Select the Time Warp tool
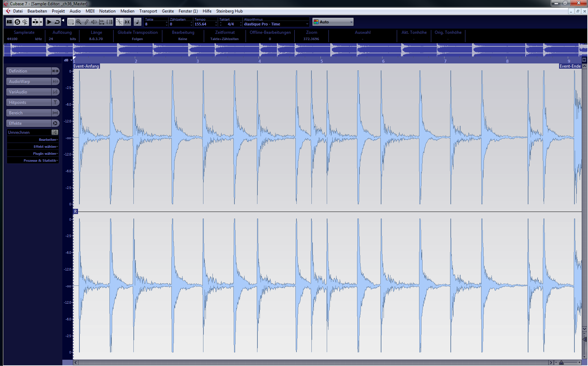 coord(110,22)
